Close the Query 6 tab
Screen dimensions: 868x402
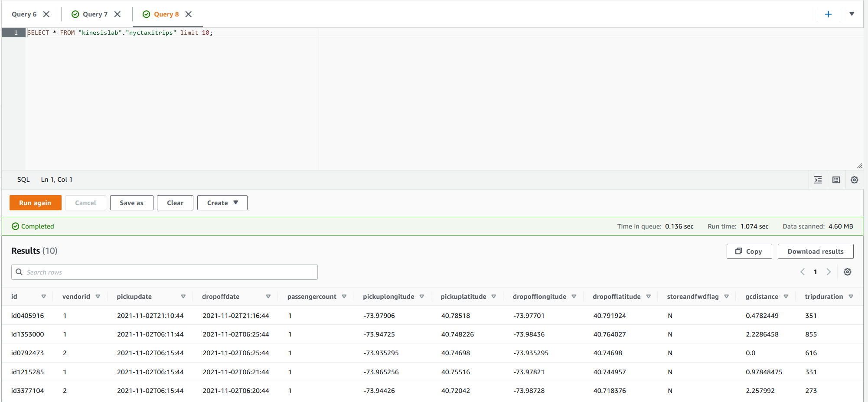pyautogui.click(x=46, y=14)
